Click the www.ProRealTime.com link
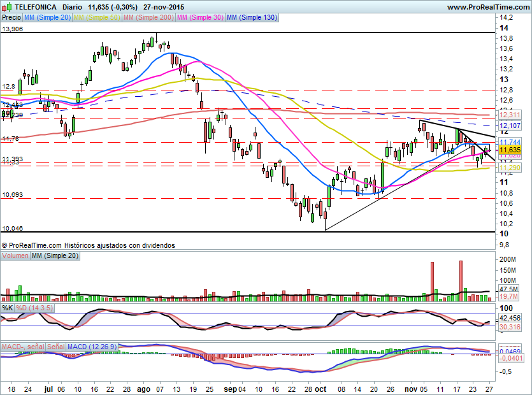 pos(488,7)
